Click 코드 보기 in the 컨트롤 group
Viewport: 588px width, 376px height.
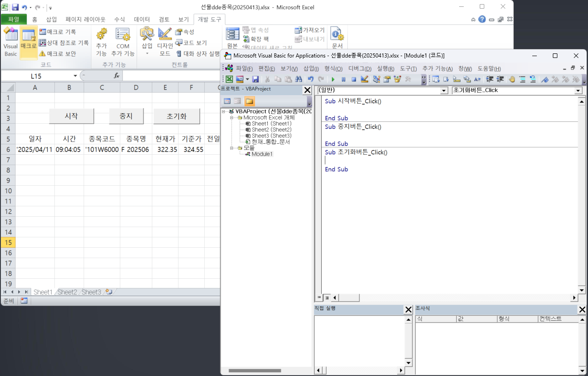[191, 43]
